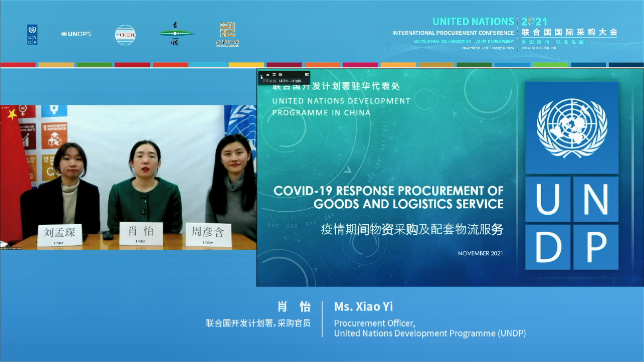The image size is (644, 362).
Task: Click the 联合国国际采购大会 banner heading
Action: point(570,32)
